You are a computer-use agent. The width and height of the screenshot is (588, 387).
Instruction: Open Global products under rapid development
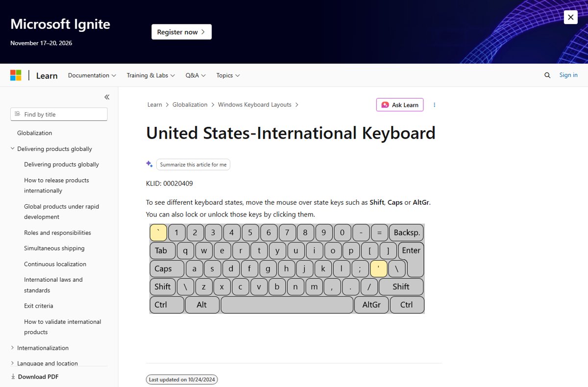(61, 212)
